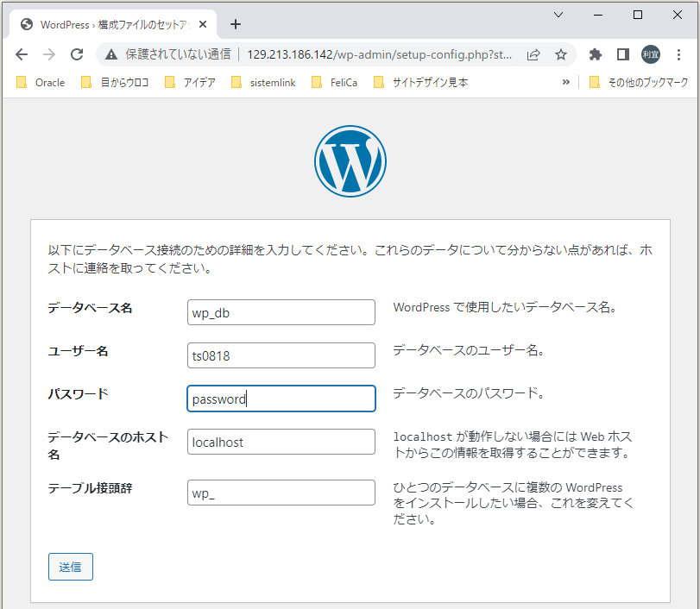Open the Chrome three-dot menu

coord(678,54)
